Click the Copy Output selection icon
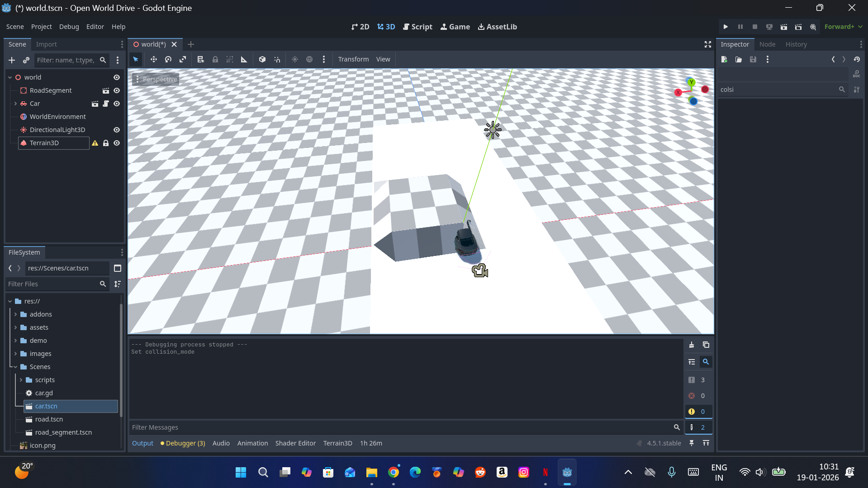Screen dimensions: 868x488 706,345
